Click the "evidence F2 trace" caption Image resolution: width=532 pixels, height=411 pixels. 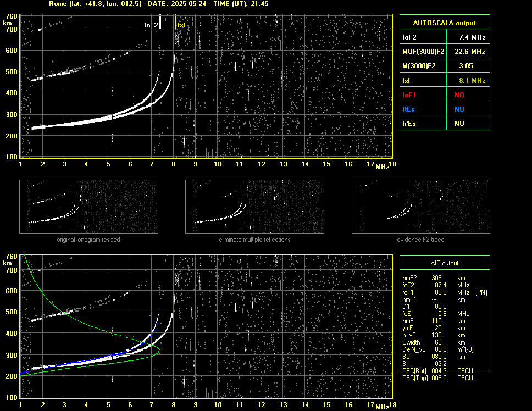[x=420, y=240]
